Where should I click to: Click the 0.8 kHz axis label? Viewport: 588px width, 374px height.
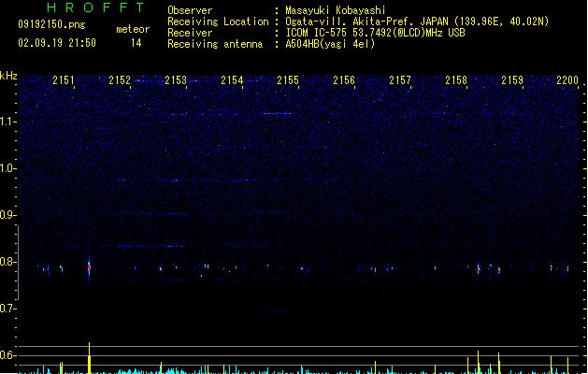[7, 262]
